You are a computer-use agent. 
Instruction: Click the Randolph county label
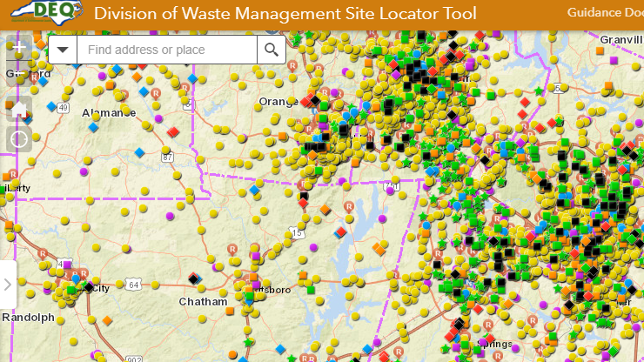pos(28,318)
